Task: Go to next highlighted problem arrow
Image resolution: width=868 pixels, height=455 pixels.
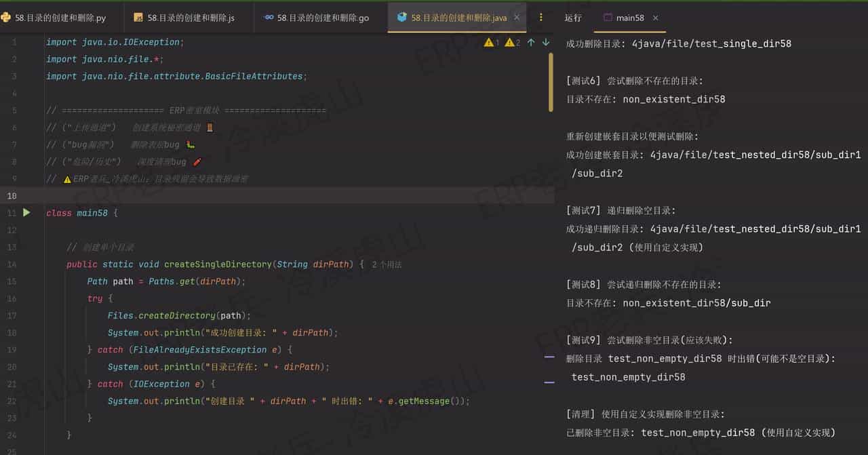Action: click(x=546, y=42)
